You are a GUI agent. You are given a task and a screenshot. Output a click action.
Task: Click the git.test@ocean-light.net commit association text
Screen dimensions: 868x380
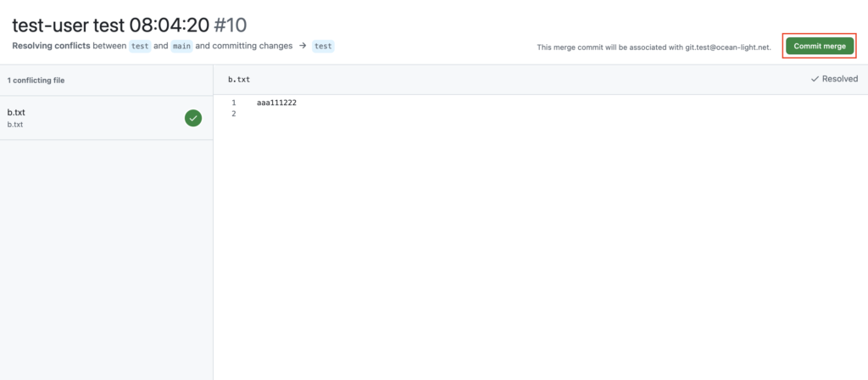coord(654,47)
